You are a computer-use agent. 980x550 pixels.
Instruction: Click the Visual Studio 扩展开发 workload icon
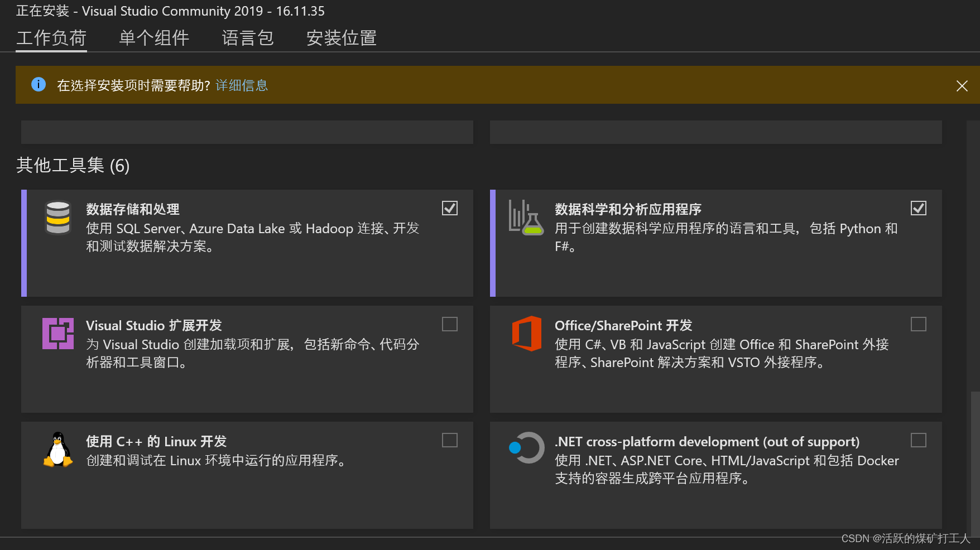tap(57, 333)
